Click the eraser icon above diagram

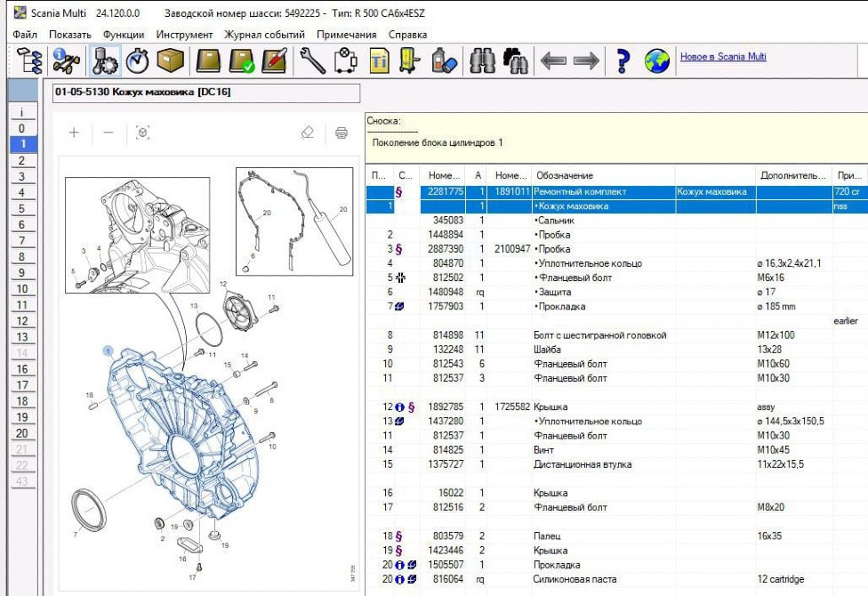point(308,133)
